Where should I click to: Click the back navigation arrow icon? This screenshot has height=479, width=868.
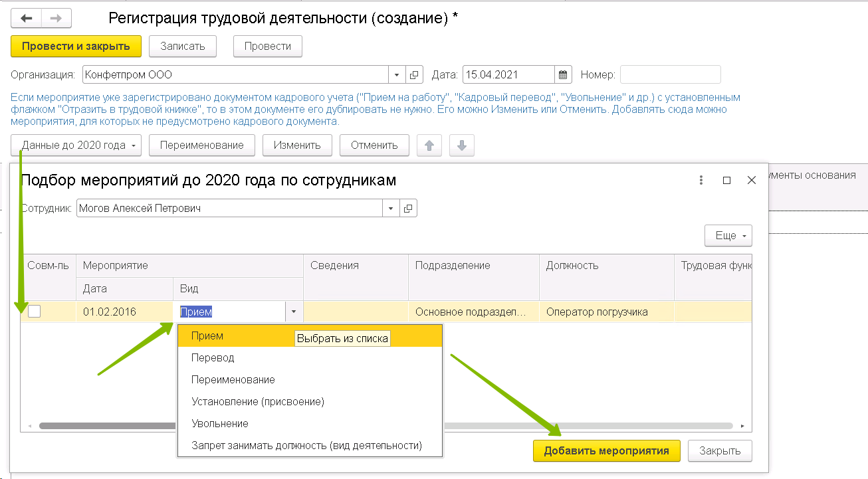click(27, 19)
